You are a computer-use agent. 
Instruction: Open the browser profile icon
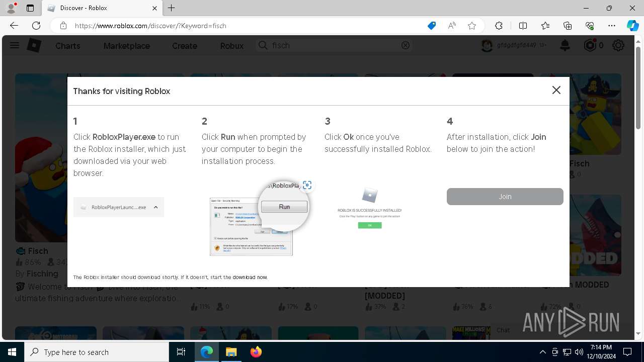pyautogui.click(x=11, y=8)
